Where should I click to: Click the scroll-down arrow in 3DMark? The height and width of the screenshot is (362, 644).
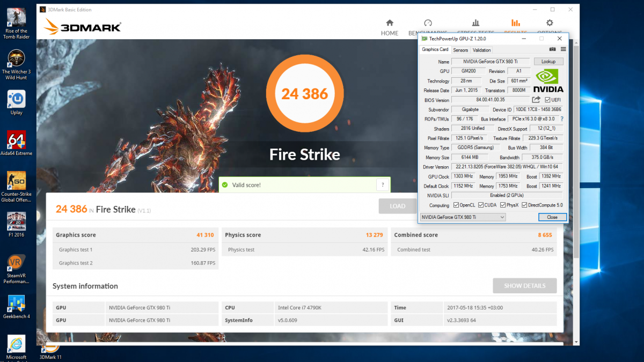pos(576,342)
